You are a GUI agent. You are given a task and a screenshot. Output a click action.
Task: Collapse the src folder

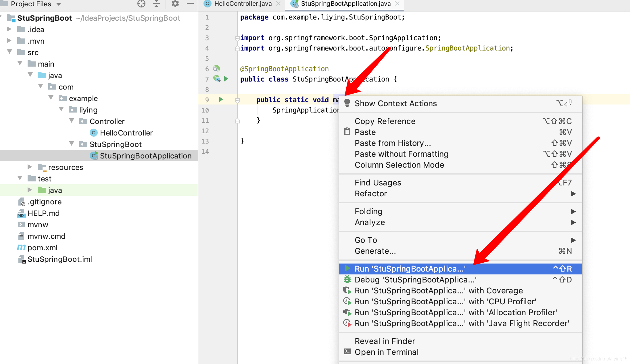(x=9, y=52)
